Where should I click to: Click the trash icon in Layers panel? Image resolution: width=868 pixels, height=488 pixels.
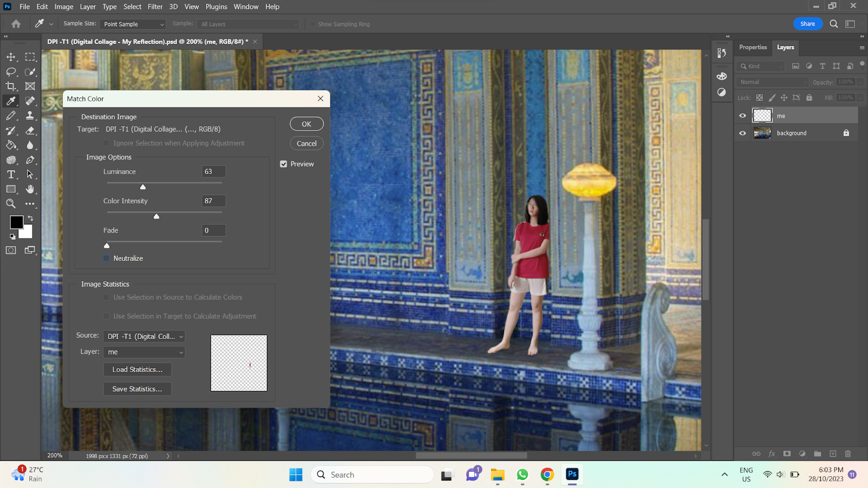[848, 454]
